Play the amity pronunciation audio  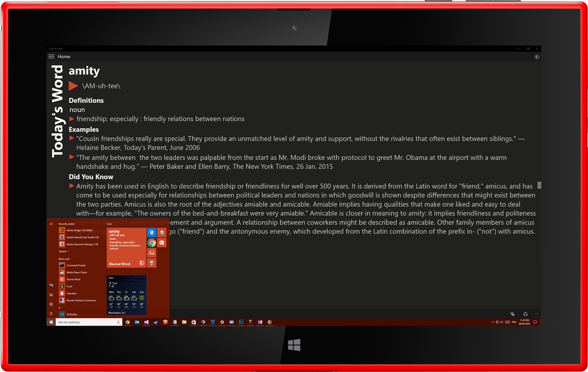(73, 86)
